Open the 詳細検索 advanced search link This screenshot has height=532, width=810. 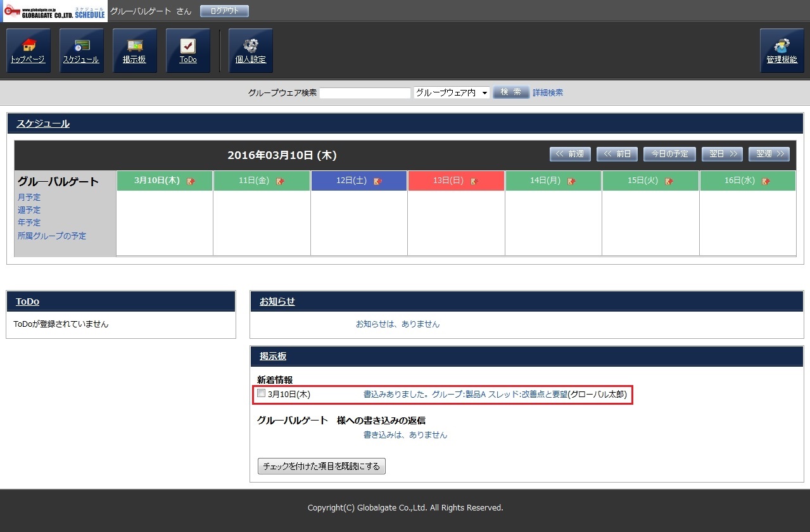coord(547,92)
